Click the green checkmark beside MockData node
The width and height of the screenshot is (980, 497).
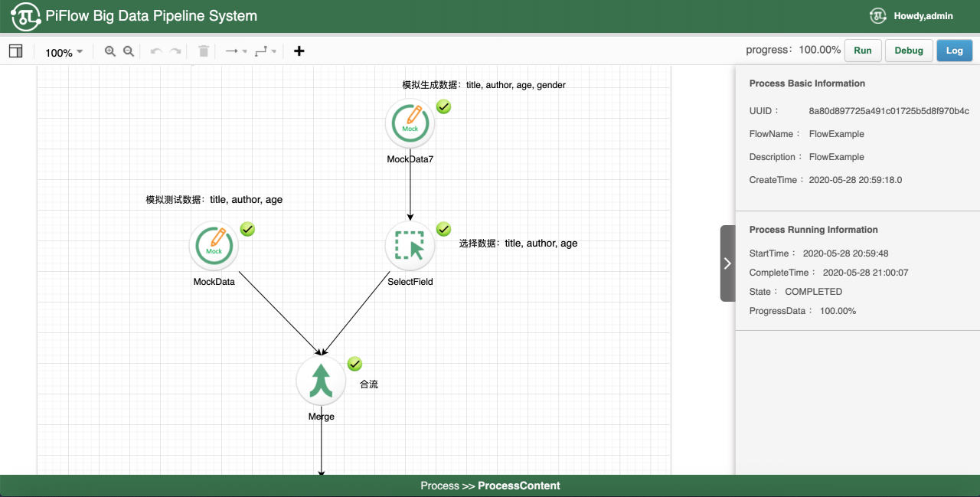247,229
